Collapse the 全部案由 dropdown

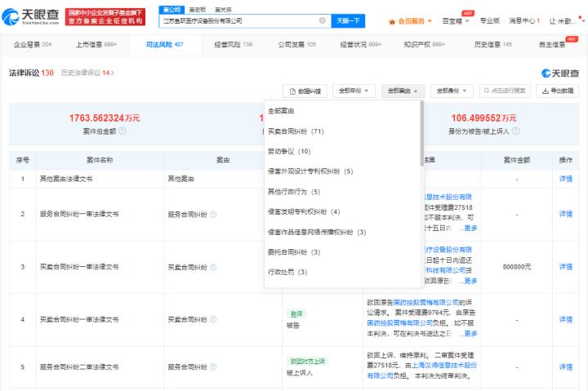(x=403, y=91)
